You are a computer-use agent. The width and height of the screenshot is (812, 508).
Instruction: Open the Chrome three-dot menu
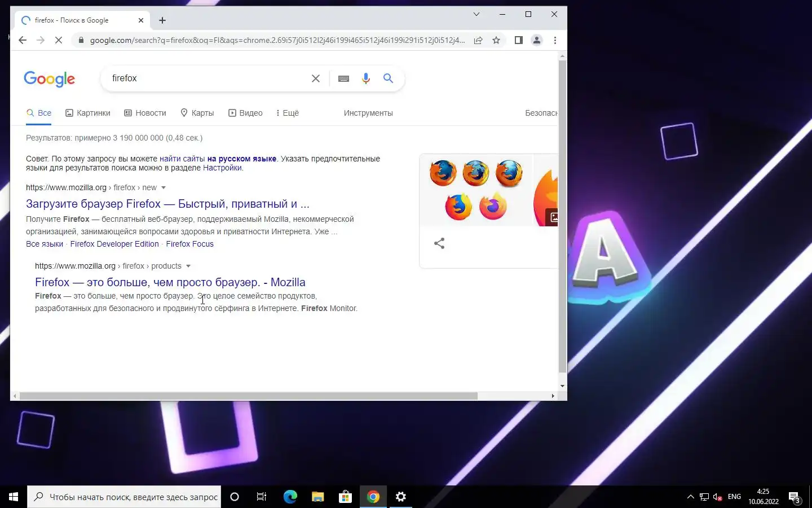pos(555,40)
